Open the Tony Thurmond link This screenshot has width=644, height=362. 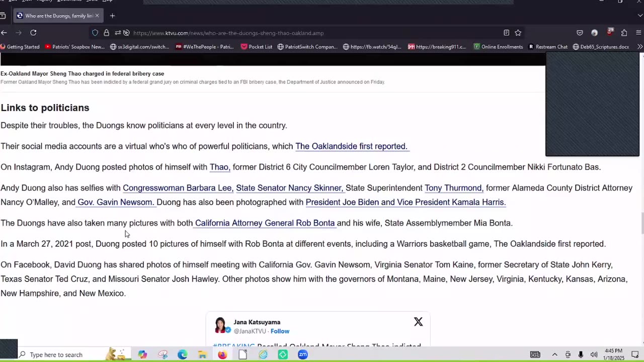click(x=453, y=188)
